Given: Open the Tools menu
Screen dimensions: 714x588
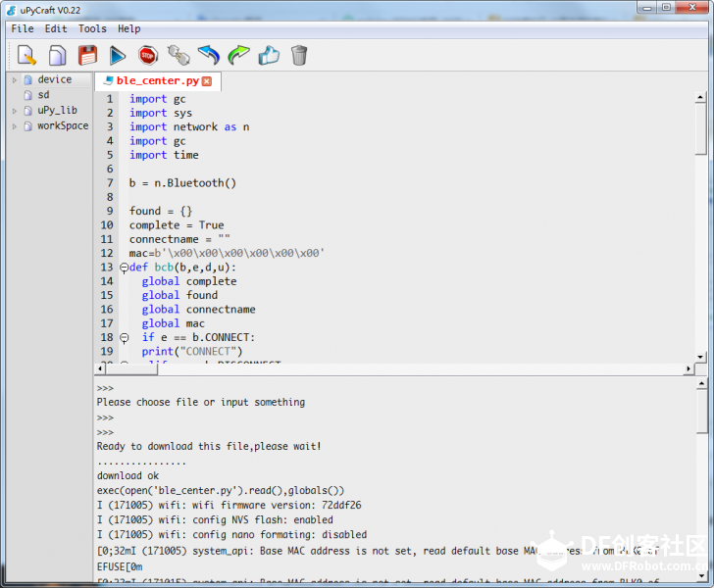Looking at the screenshot, I should click(92, 28).
